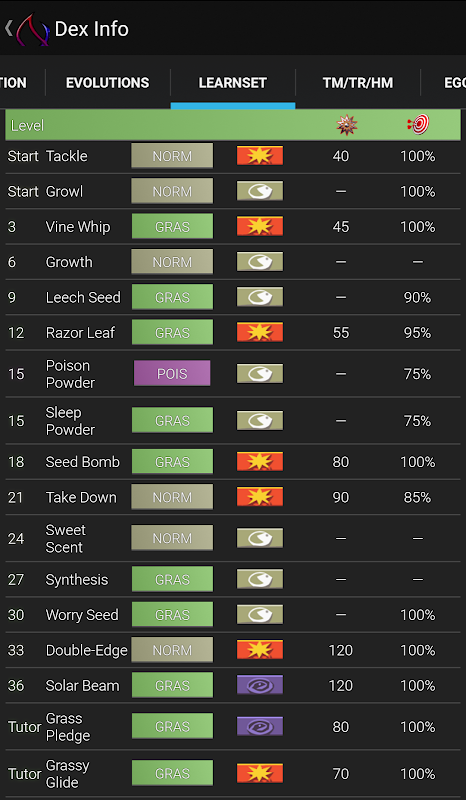Open the Razor Leaf move entry
This screenshot has height=800, width=466.
pyautogui.click(x=233, y=333)
